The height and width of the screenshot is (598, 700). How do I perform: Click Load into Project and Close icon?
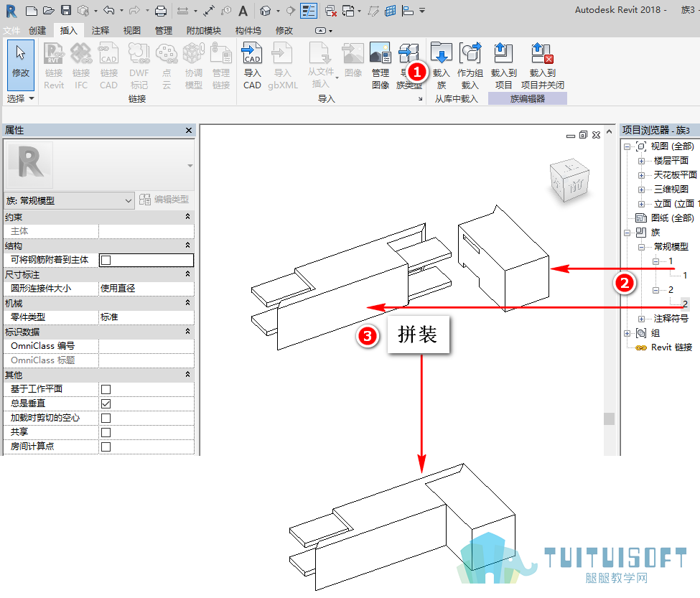tap(543, 54)
